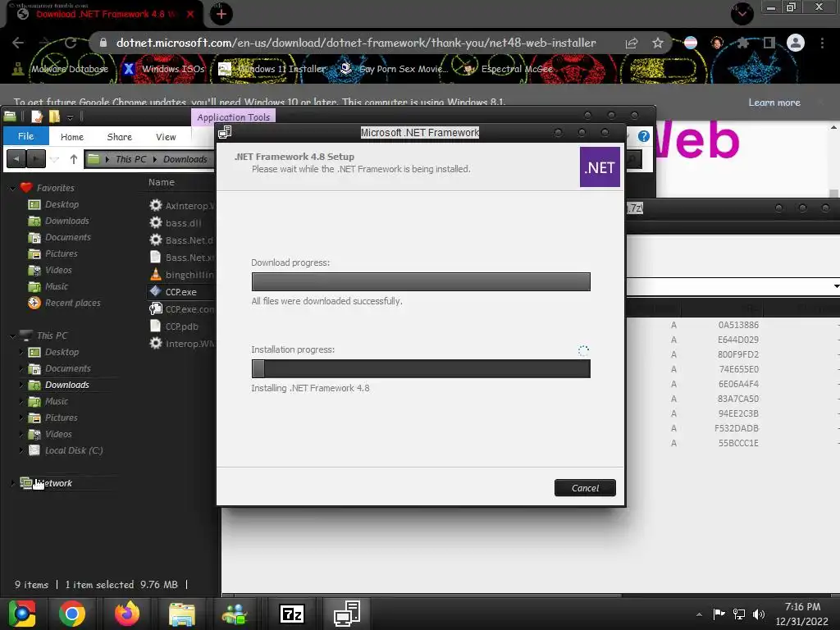Image resolution: width=840 pixels, height=630 pixels.
Task: Click the bingchilling VLC cone icon
Action: [155, 274]
